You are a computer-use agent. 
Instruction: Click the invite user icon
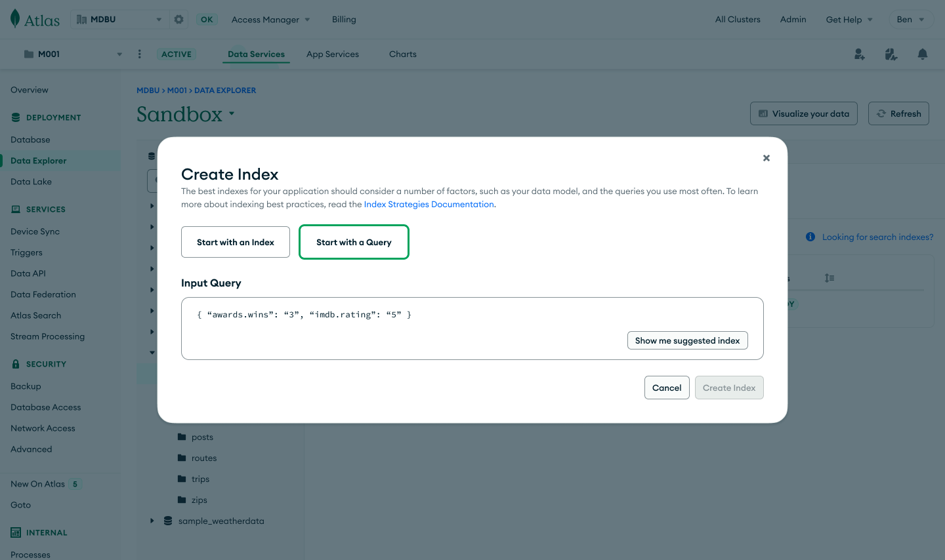pyautogui.click(x=859, y=54)
